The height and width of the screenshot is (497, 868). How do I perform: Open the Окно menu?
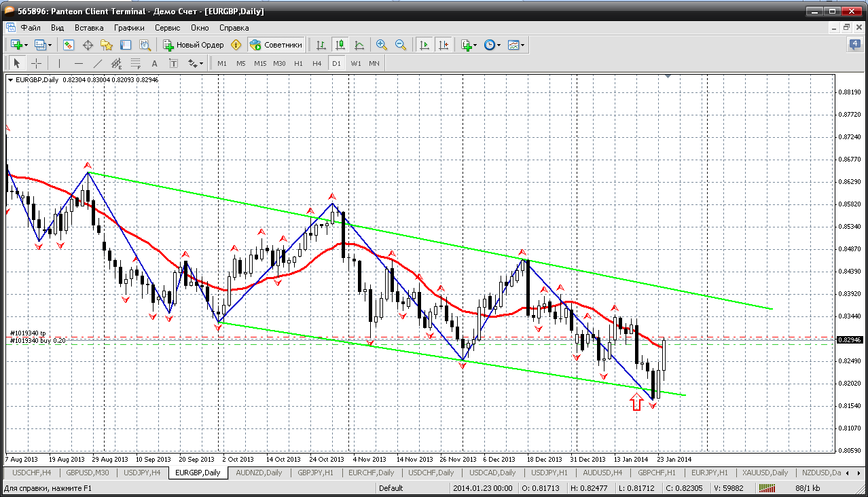[200, 28]
